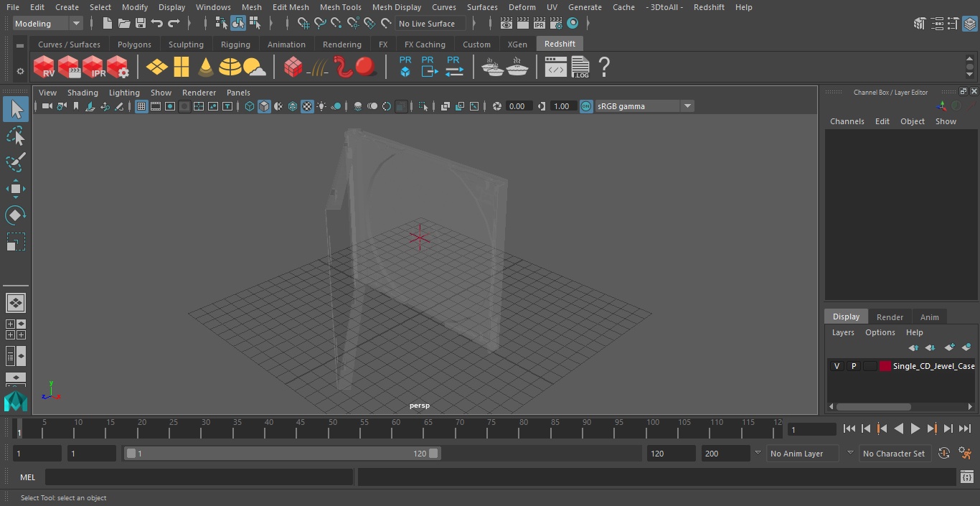Activate the Lasso selection tool
980x506 pixels.
pyautogui.click(x=15, y=136)
